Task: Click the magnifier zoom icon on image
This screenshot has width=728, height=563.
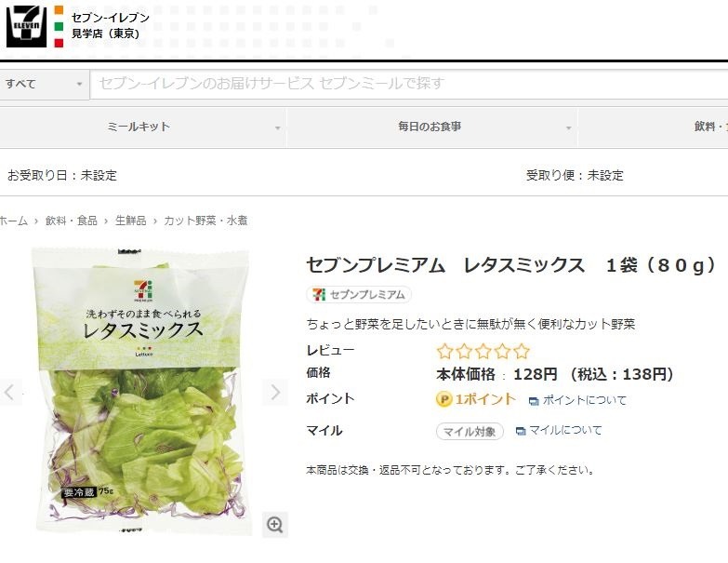Action: (x=275, y=525)
